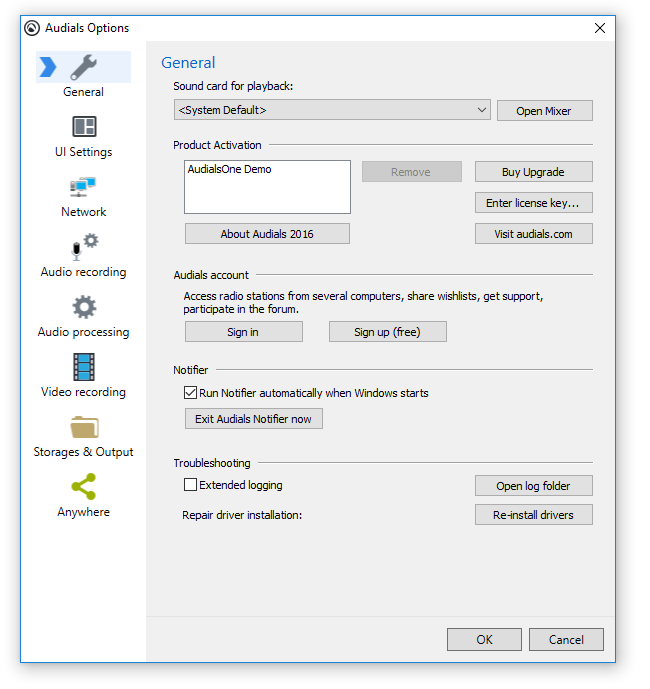Open About Audials 2016

tap(267, 234)
